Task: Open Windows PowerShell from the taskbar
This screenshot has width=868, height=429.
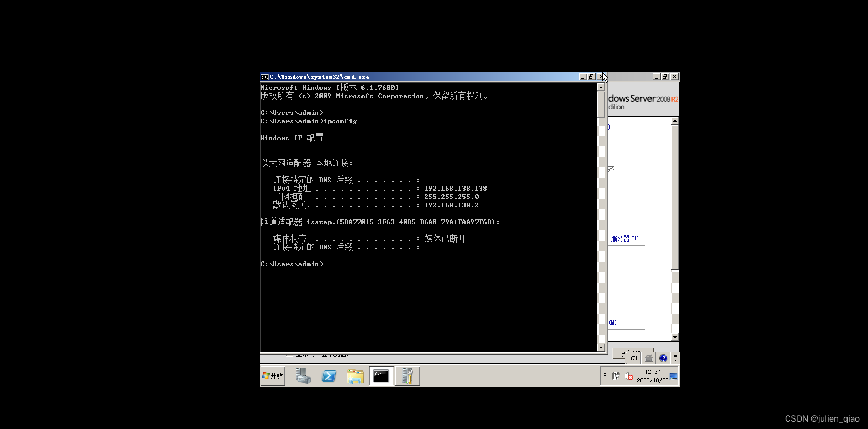Action: pos(329,376)
